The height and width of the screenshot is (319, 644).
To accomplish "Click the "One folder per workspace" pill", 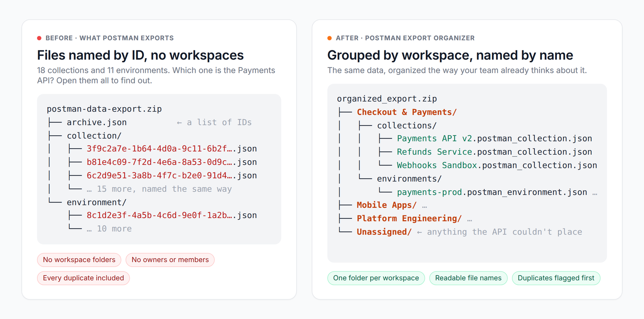I will point(376,278).
